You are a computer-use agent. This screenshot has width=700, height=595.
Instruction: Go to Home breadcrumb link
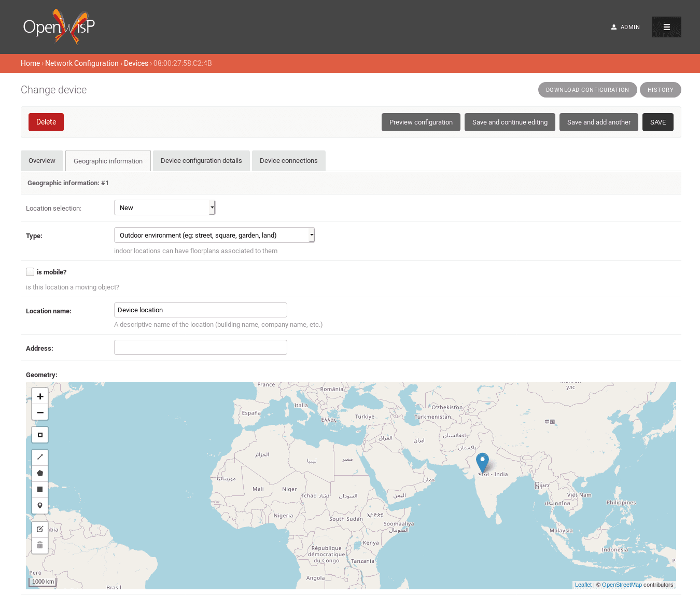(30, 63)
